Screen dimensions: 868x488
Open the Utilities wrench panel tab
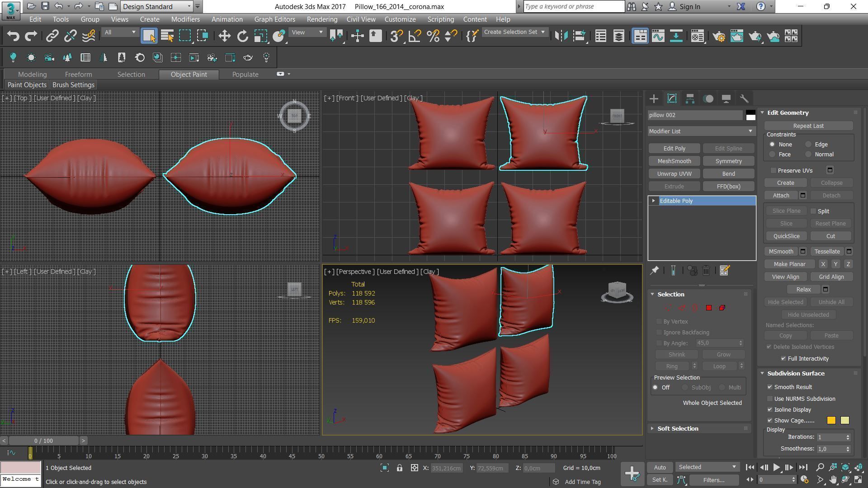(744, 99)
